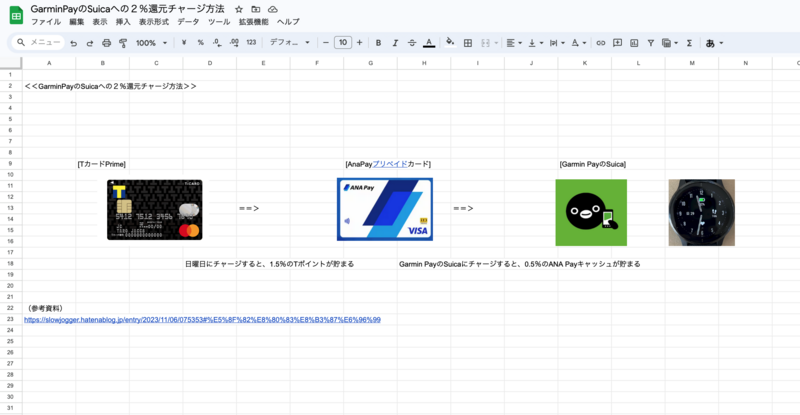
Task: Select the 日曜日にチャージすると text cell
Action: [269, 264]
